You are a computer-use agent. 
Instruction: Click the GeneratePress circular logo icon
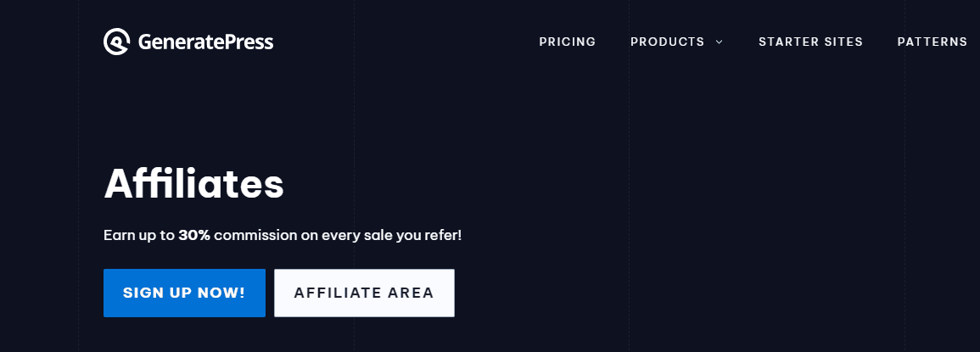(x=116, y=42)
